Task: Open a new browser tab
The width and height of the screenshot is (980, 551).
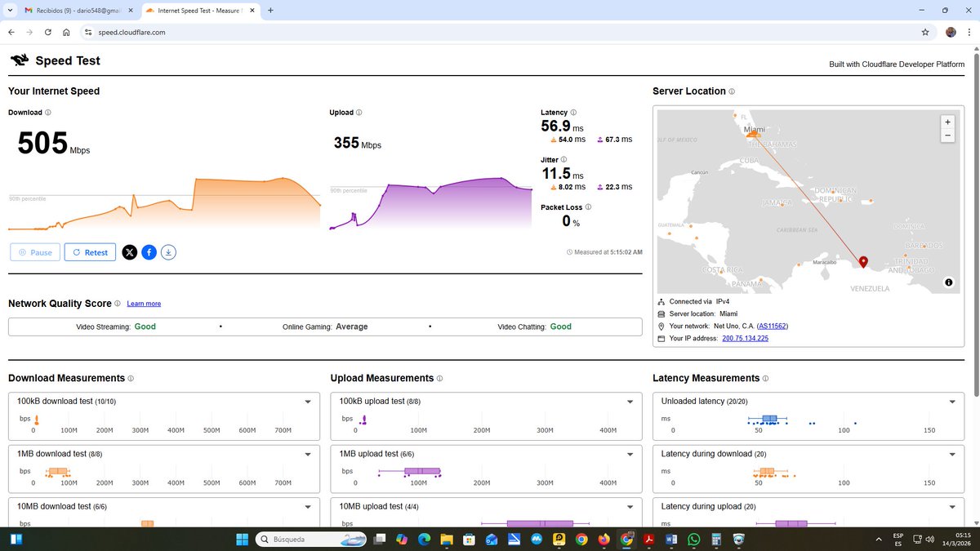Action: 270,10
